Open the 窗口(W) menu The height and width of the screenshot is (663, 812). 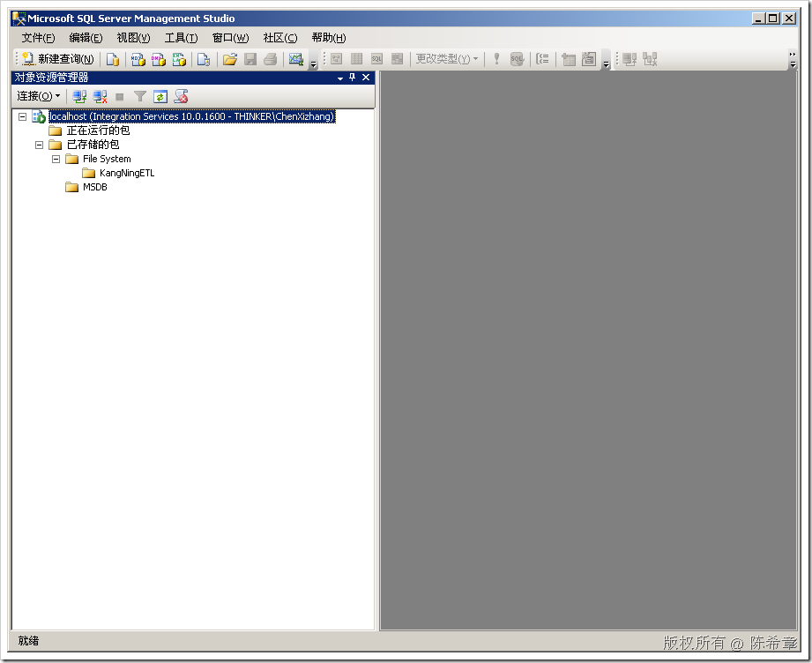point(230,38)
